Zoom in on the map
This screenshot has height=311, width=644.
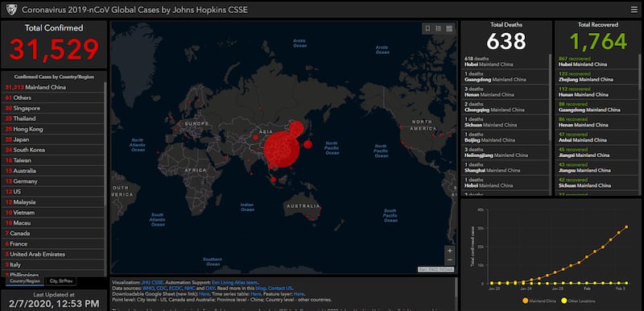[450, 251]
